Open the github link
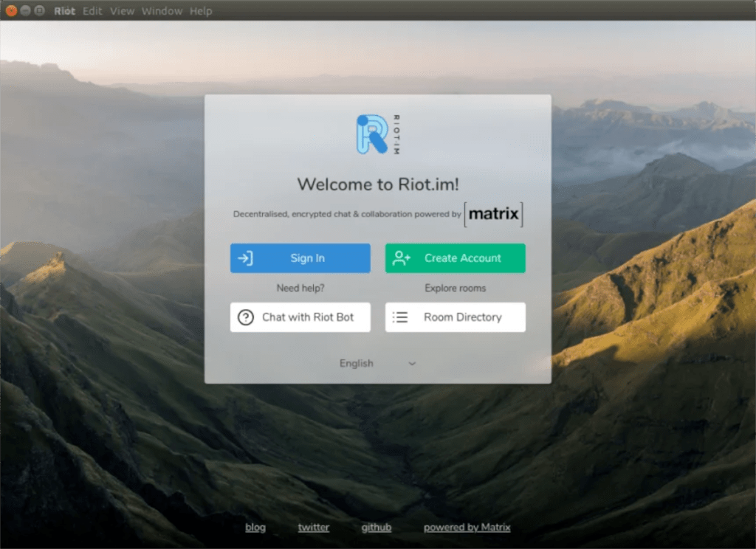Screen dimensions: 756x549 376,527
